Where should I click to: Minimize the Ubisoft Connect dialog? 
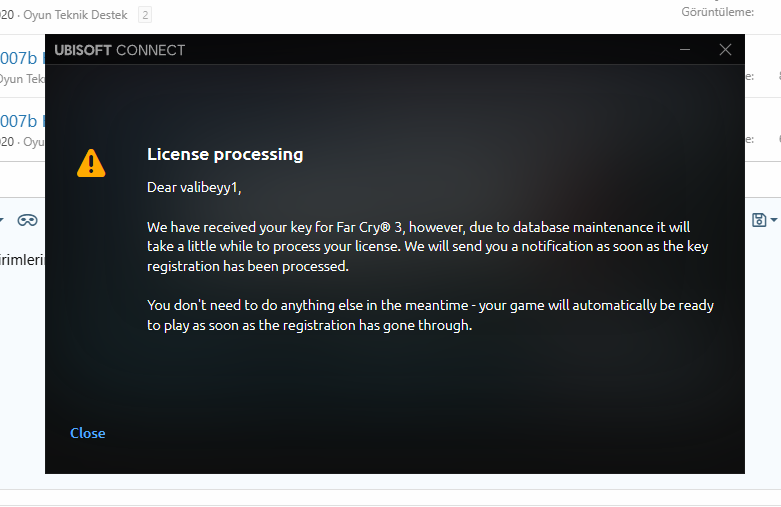coord(685,49)
